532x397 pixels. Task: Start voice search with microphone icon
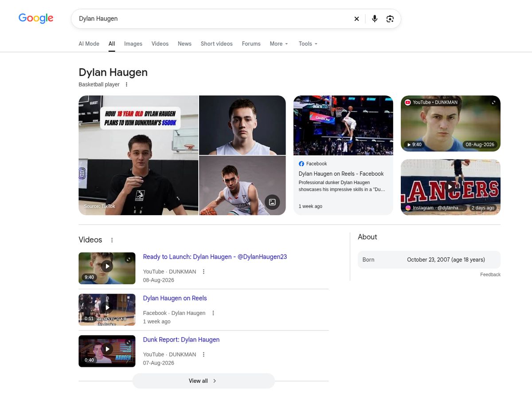(x=375, y=19)
